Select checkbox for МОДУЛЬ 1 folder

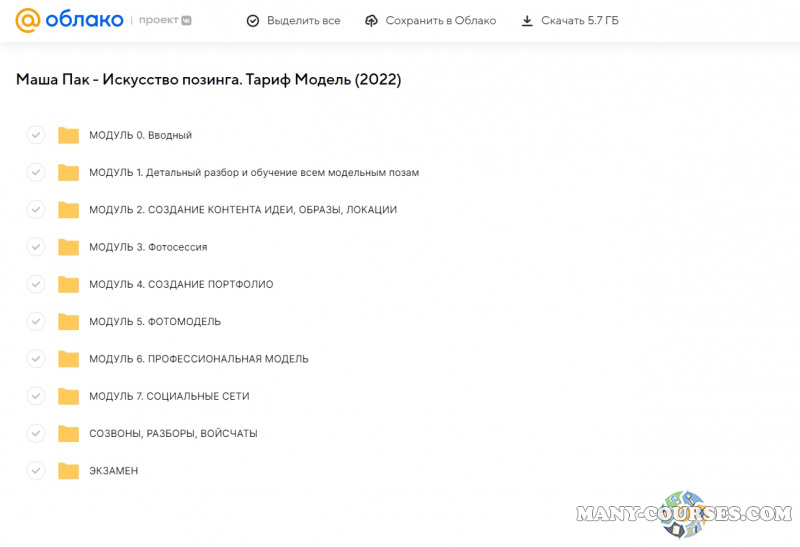tap(36, 172)
